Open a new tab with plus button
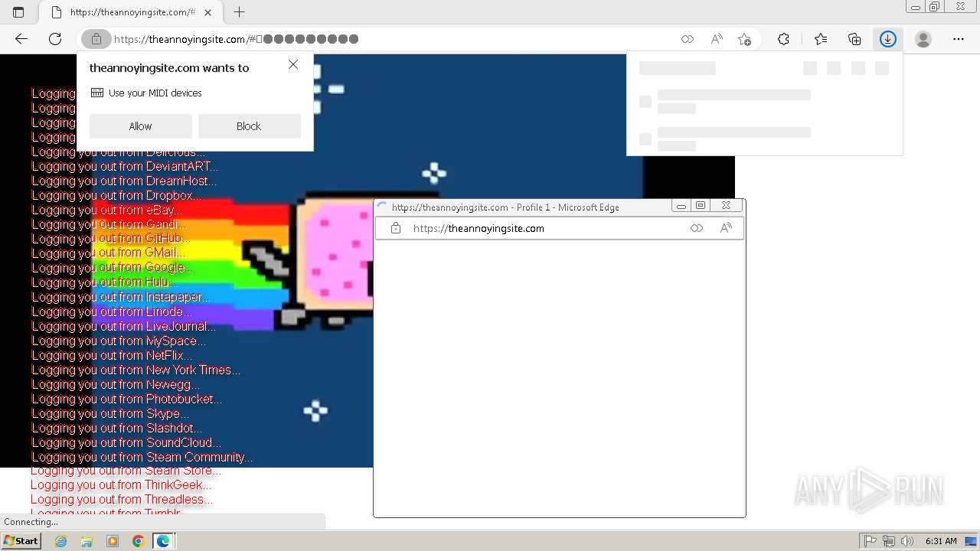This screenshot has height=551, width=980. click(240, 12)
